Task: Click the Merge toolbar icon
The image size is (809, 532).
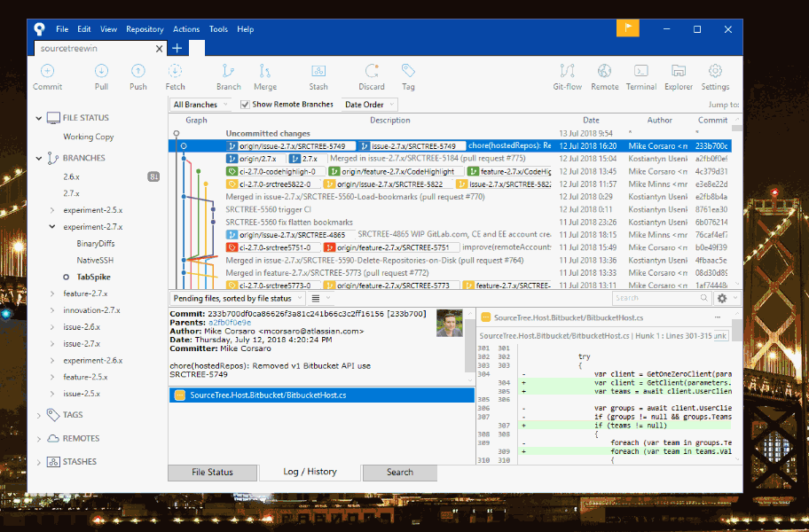Action: point(265,72)
